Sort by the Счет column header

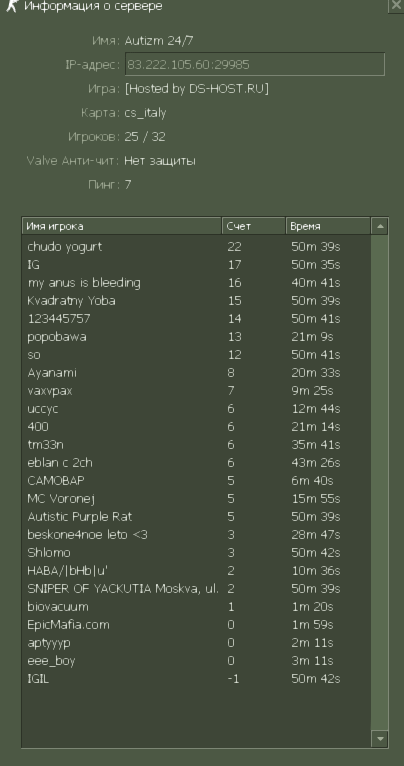pyautogui.click(x=254, y=226)
